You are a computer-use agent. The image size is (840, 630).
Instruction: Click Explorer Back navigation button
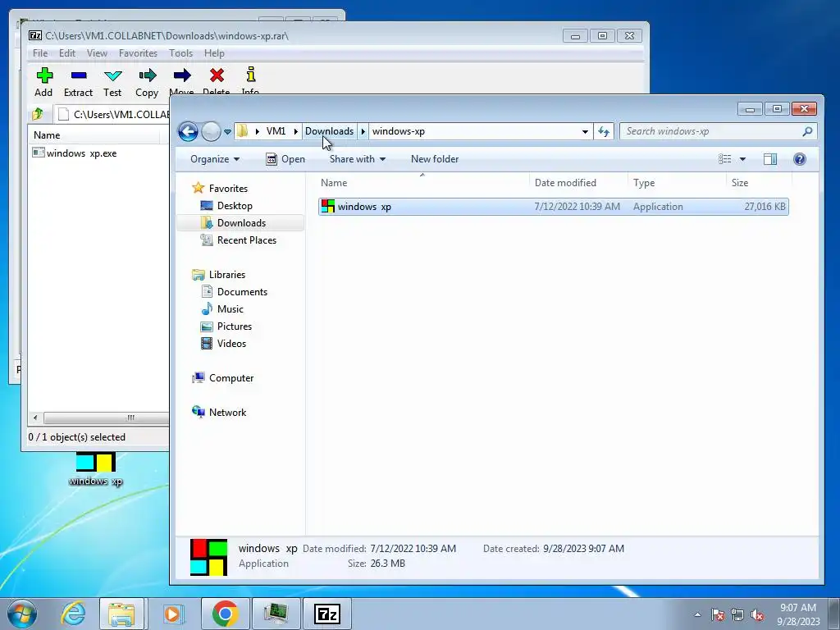[x=188, y=131]
